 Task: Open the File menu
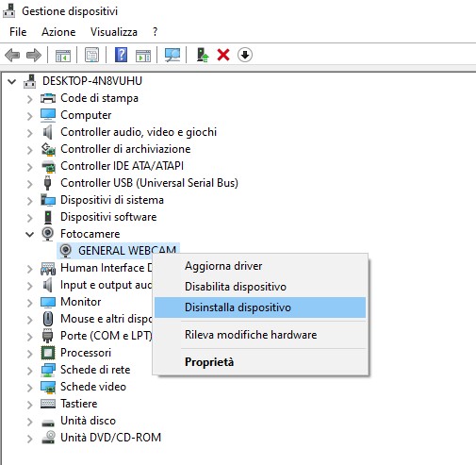tap(18, 32)
